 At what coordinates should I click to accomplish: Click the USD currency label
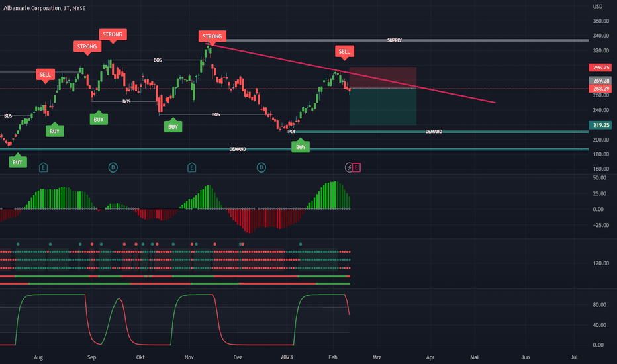[598, 7]
